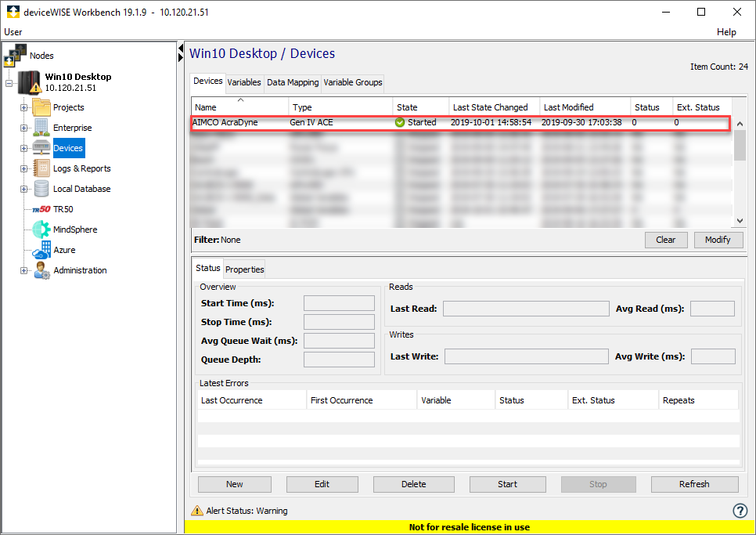Viewport: 756px width, 535px height.
Task: Open the Administration icon
Action: click(x=41, y=270)
